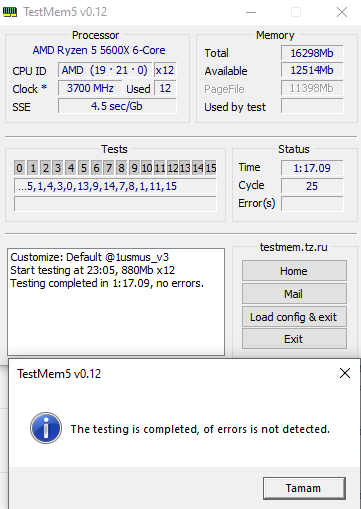
Task: Select test box number 9
Action: point(134,168)
